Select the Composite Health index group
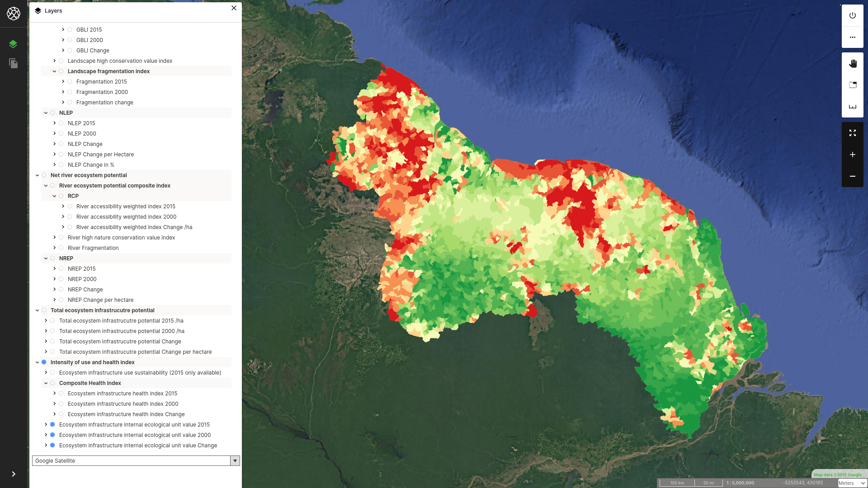 90,383
